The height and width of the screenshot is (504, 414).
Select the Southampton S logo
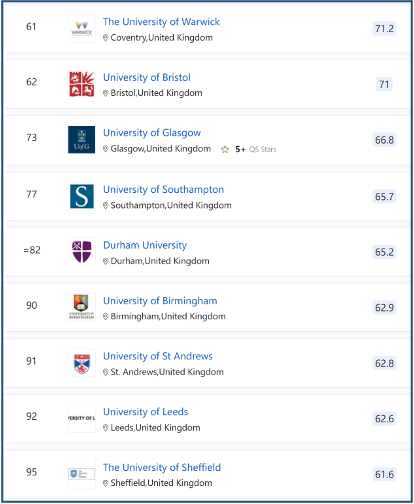tap(81, 196)
